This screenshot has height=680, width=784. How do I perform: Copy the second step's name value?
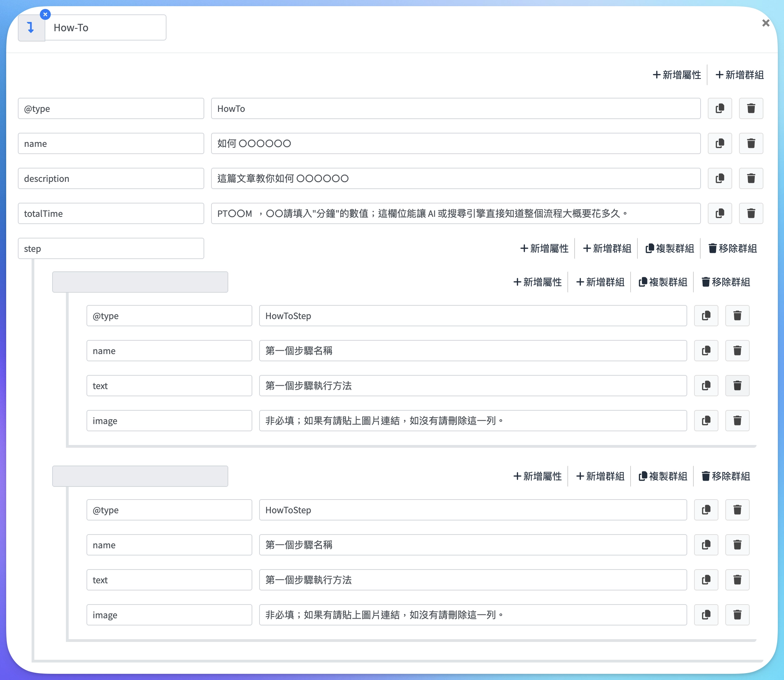tap(706, 544)
